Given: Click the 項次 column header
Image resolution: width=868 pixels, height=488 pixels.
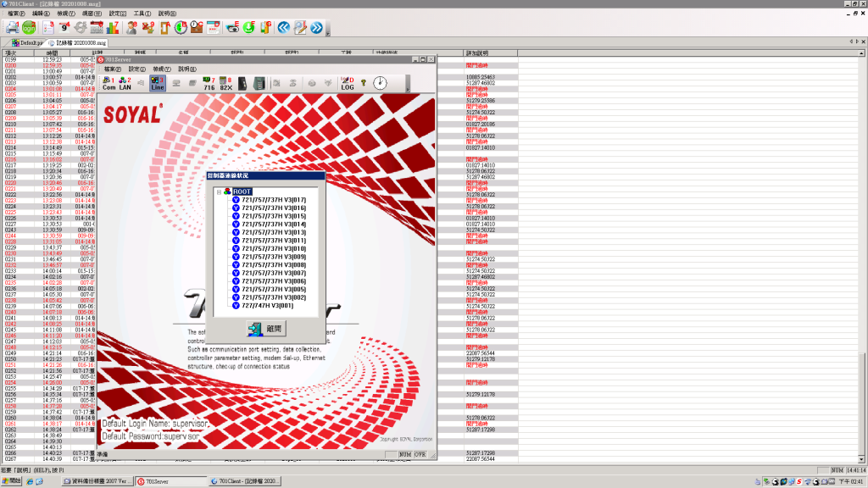Looking at the screenshot, I should click(19, 53).
